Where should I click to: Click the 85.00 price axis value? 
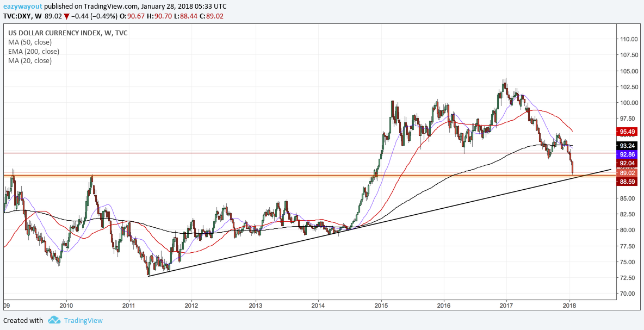(x=629, y=198)
